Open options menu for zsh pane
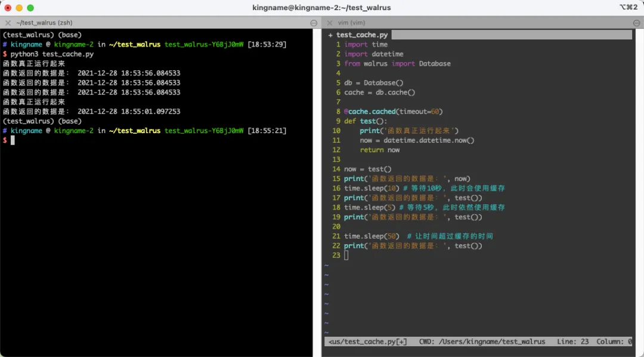The image size is (644, 357). point(314,23)
